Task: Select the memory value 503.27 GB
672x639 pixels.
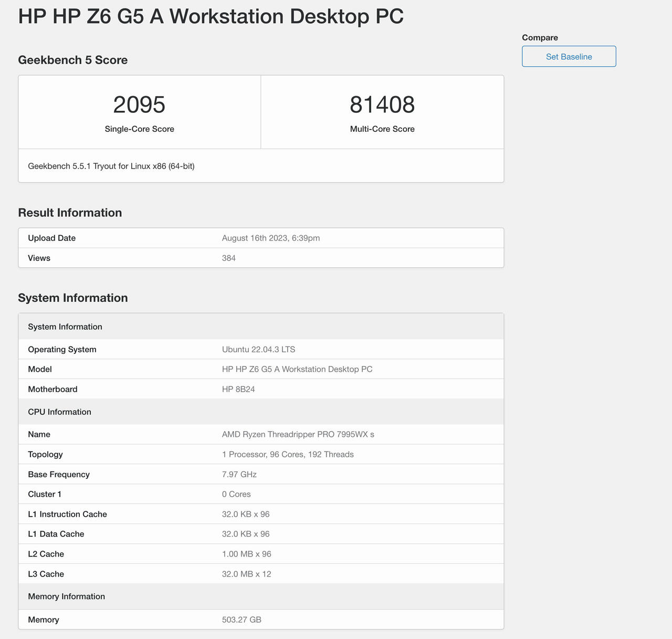Action: pyautogui.click(x=241, y=620)
